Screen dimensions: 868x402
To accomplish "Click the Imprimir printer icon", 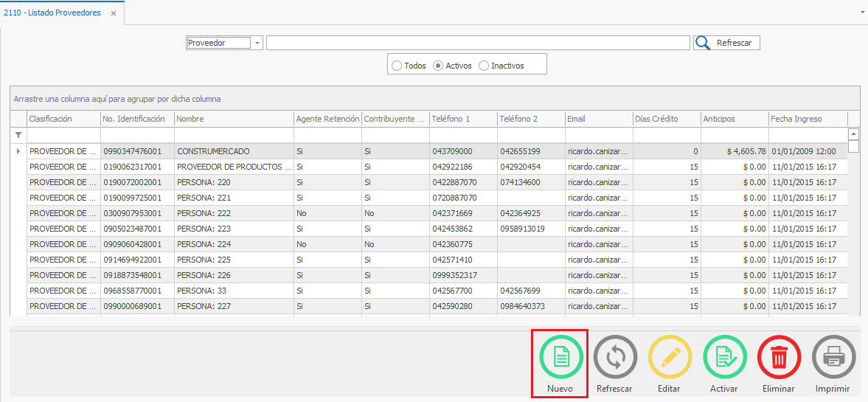I will [833, 358].
